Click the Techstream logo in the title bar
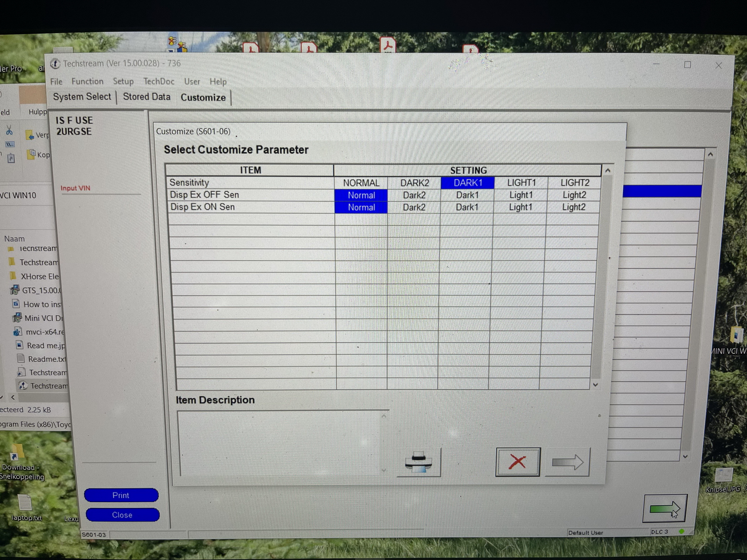 click(55, 63)
